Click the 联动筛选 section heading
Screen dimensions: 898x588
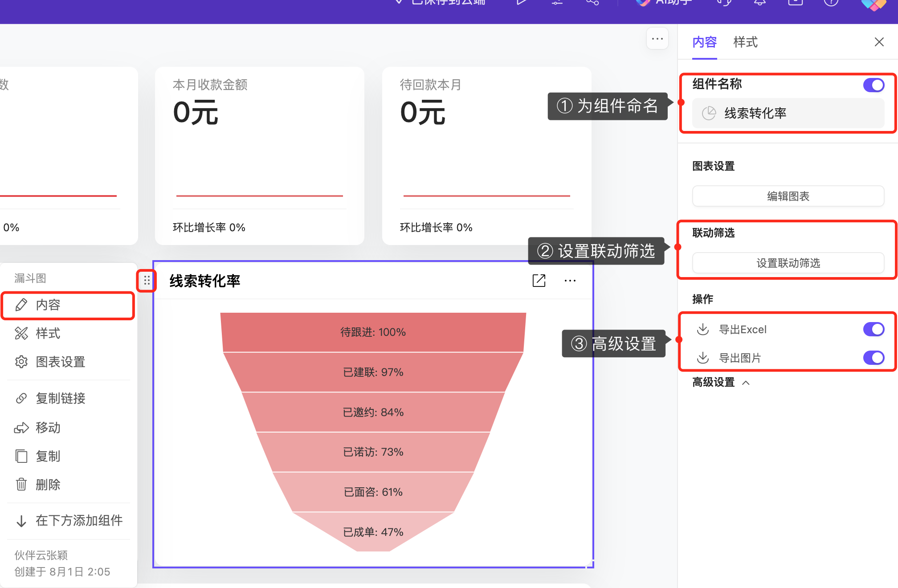click(x=713, y=233)
